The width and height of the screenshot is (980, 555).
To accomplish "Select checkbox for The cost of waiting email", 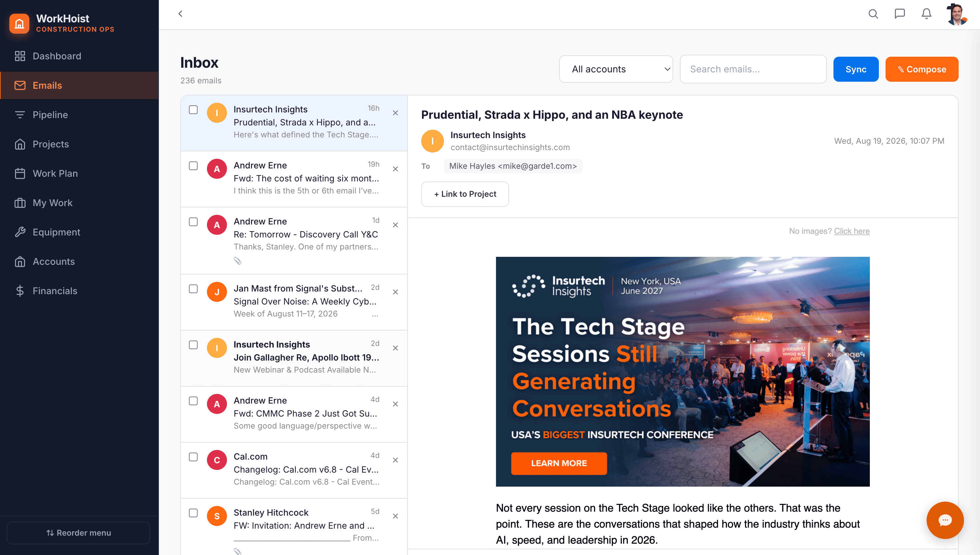I will (193, 166).
